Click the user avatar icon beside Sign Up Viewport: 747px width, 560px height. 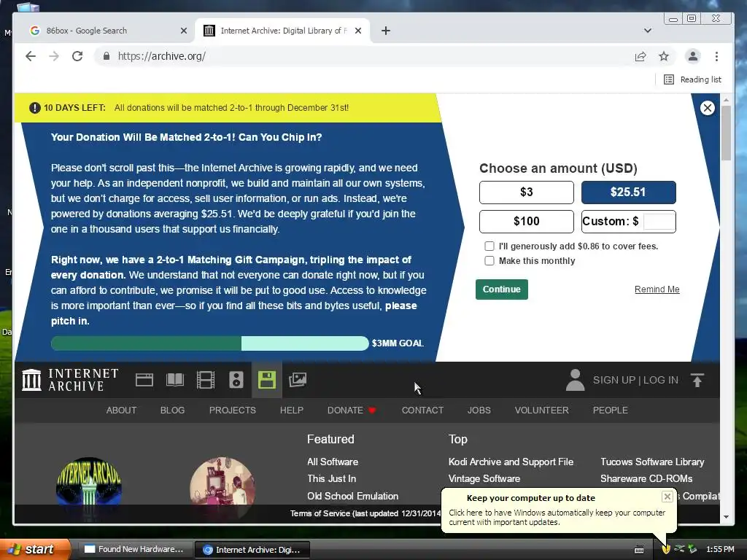click(x=575, y=380)
